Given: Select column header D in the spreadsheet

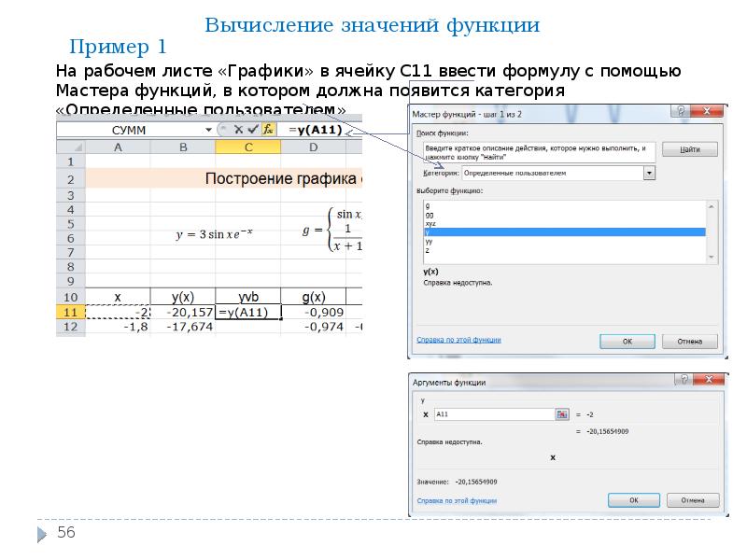Looking at the screenshot, I should [x=313, y=147].
